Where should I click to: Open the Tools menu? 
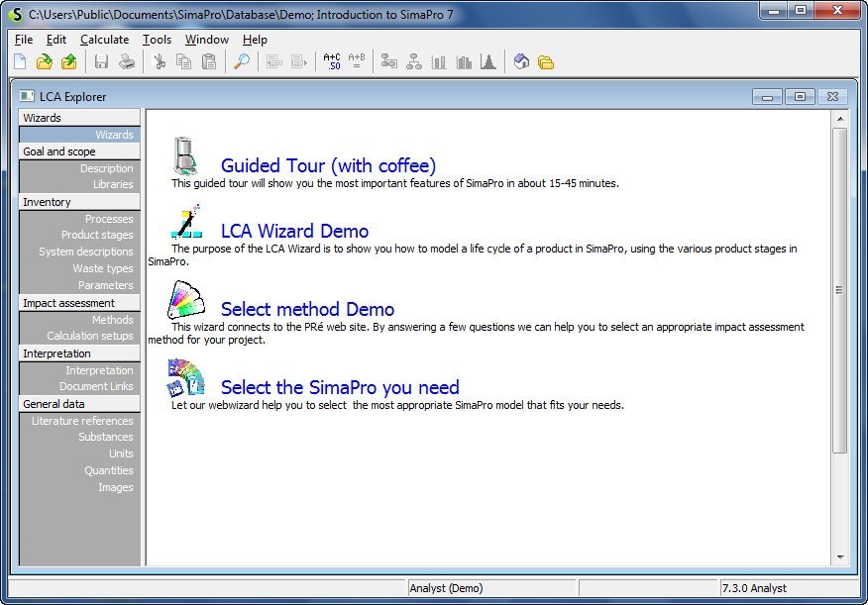pos(157,39)
